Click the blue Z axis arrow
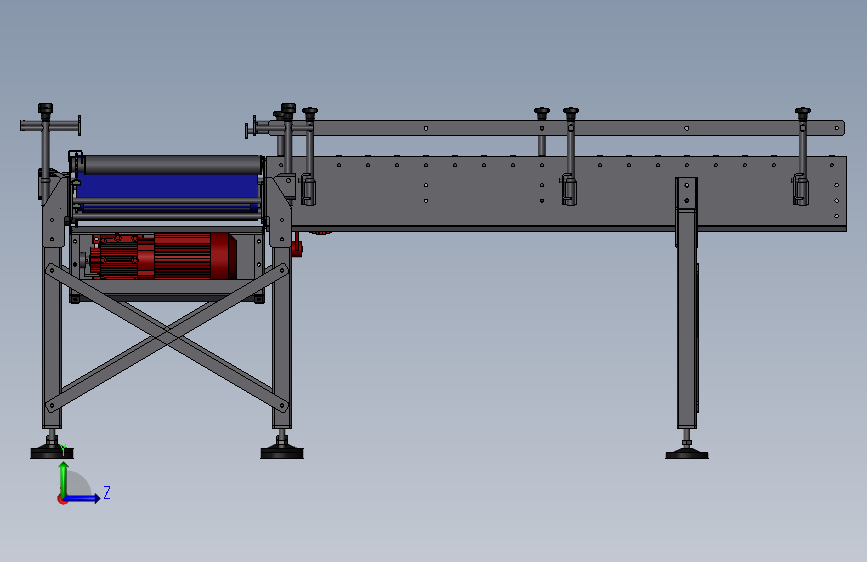Image resolution: width=867 pixels, height=562 pixels. pos(82,498)
